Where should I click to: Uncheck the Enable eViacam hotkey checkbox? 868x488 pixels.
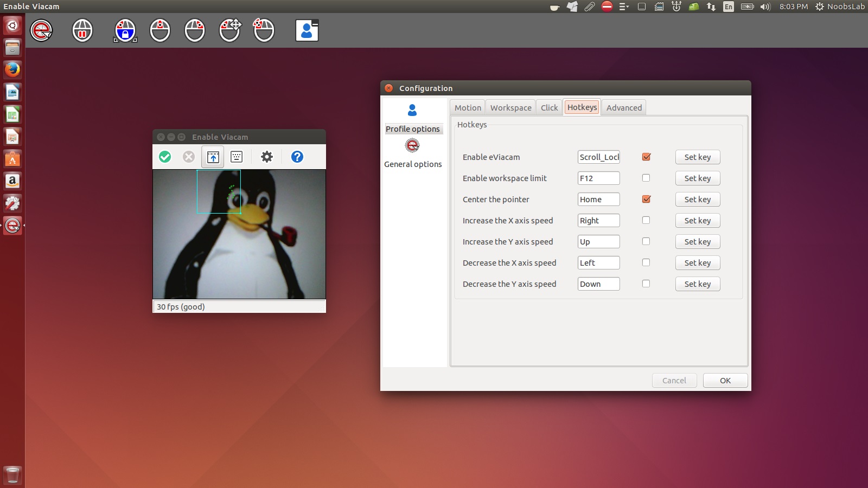click(x=646, y=157)
